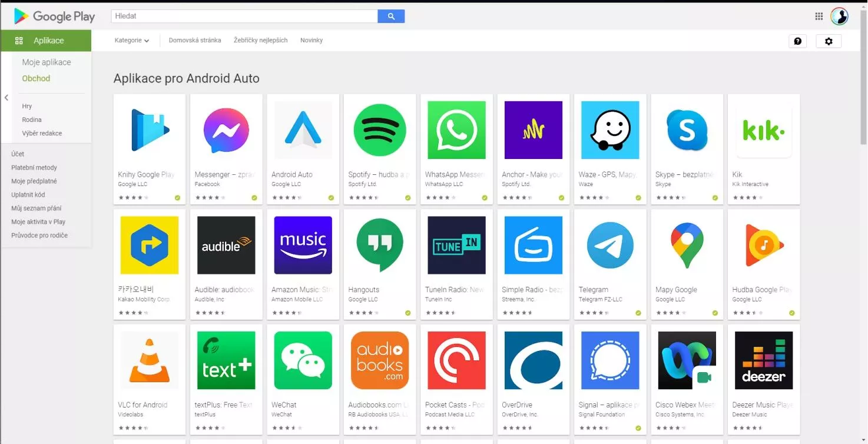Image resolution: width=868 pixels, height=444 pixels.
Task: Click the Podcast Media LLC developer name
Action: pos(450,415)
